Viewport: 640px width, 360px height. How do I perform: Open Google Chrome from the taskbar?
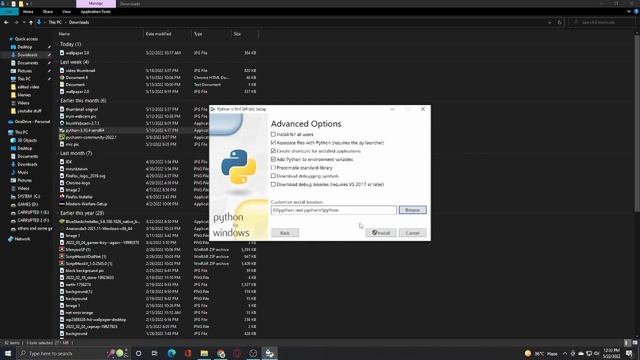tap(221, 353)
